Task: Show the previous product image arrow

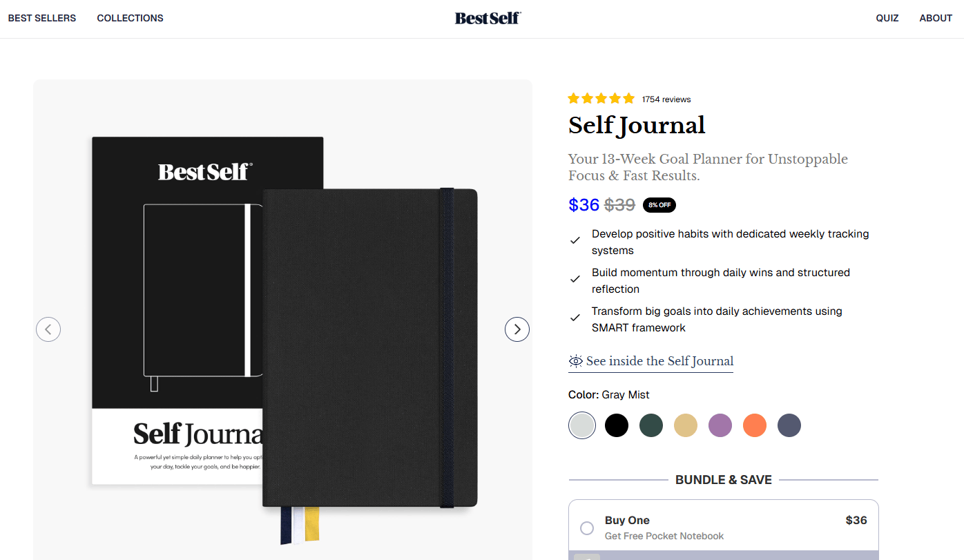Action: (x=48, y=329)
